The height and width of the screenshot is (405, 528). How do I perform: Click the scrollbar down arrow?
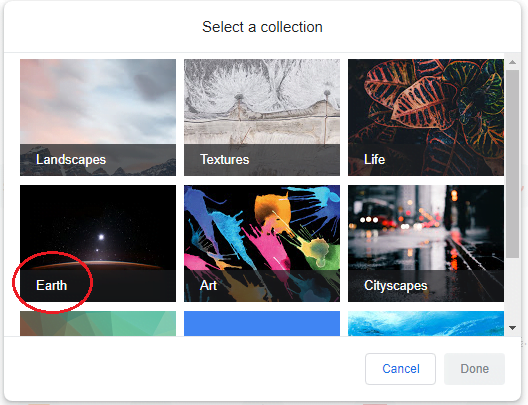tap(513, 328)
